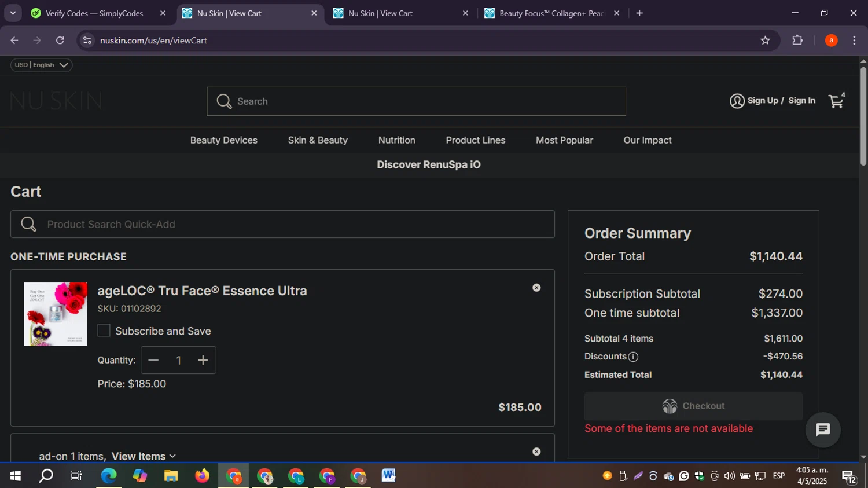Toggle Subscribe and Save checkbox
Screen dimensions: 868x488
(x=104, y=331)
